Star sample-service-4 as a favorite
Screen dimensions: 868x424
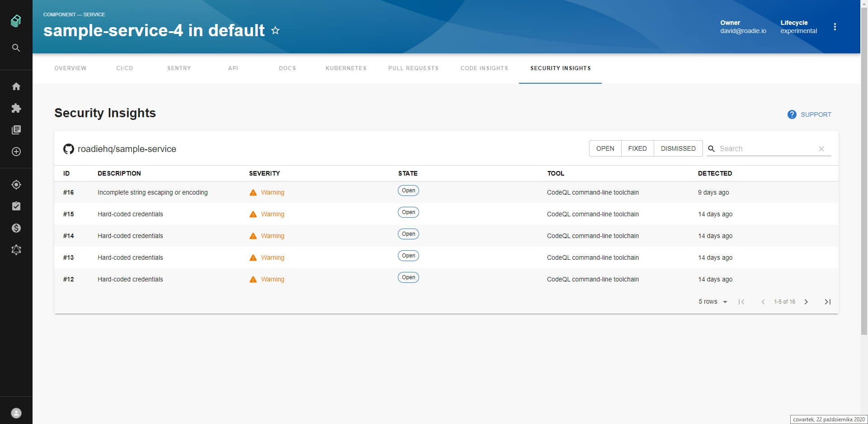(x=275, y=30)
